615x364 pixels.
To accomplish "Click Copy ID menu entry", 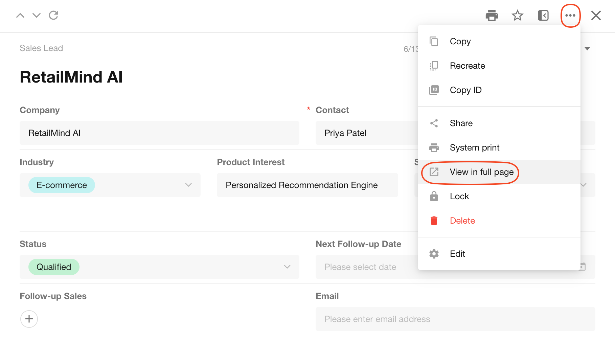I will pyautogui.click(x=465, y=90).
